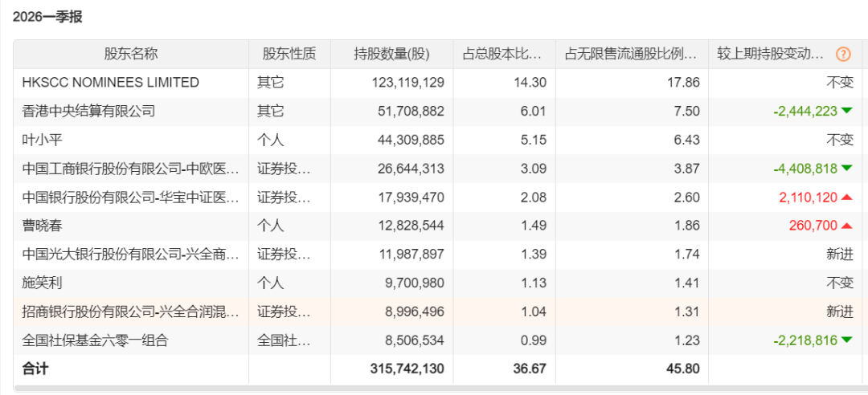The image size is (868, 395).
Task: Select the 合计 total row
Action: click(x=439, y=369)
